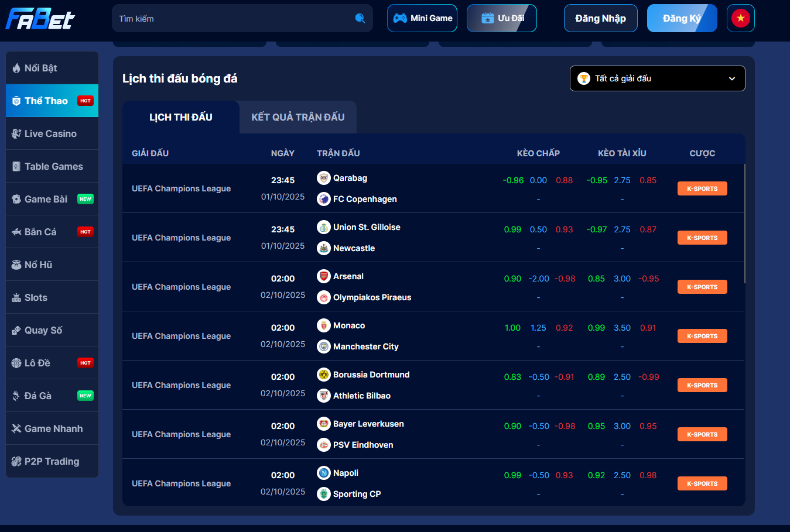Click the match list vertical scrollbar
The width and height of the screenshot is (790, 532).
coord(744,224)
